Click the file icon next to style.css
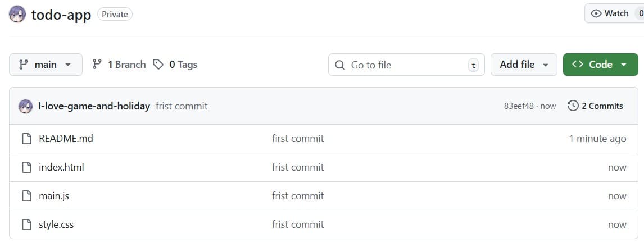This screenshot has width=644, height=243. [x=26, y=224]
